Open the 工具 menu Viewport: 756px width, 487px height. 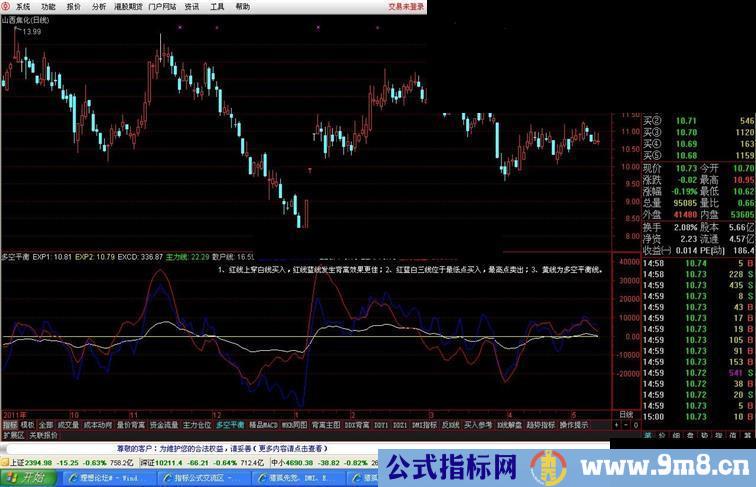(217, 6)
